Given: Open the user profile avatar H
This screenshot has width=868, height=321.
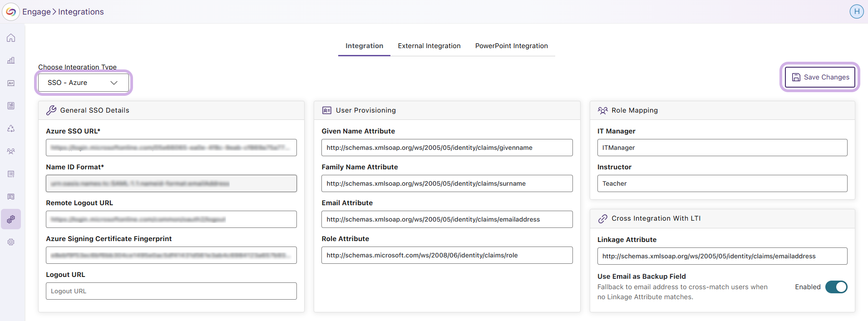Looking at the screenshot, I should point(856,12).
